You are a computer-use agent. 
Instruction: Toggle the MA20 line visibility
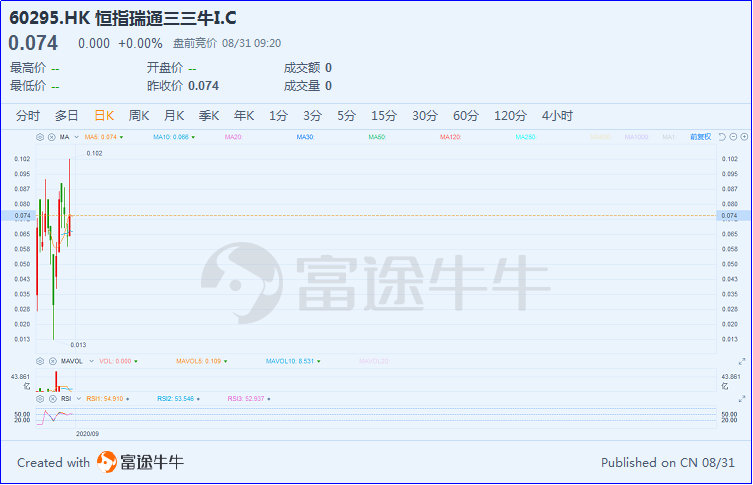pos(233,137)
